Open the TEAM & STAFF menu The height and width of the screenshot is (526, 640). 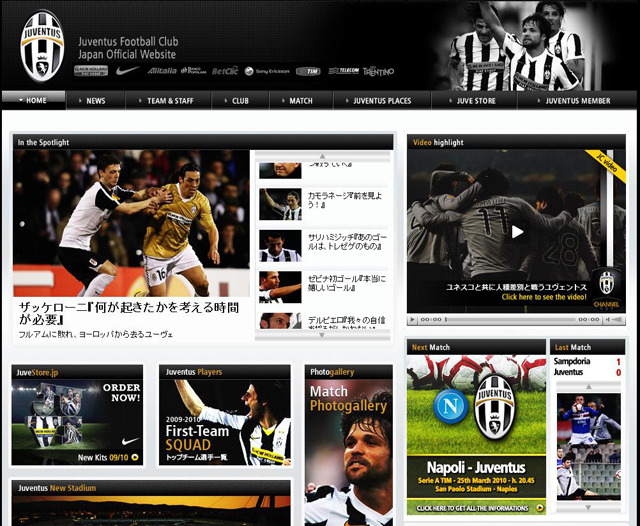(x=168, y=101)
